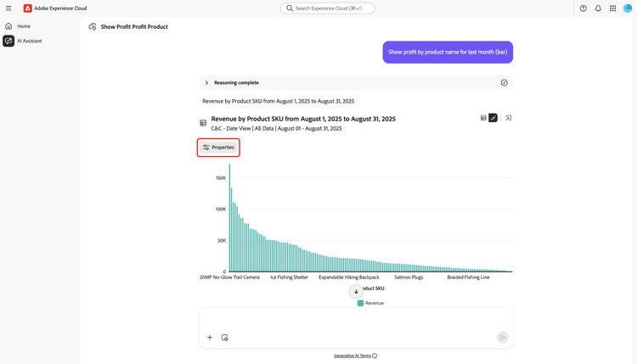The image size is (637, 364).
Task: Open the Generative AI Terms link
Action: (352, 356)
